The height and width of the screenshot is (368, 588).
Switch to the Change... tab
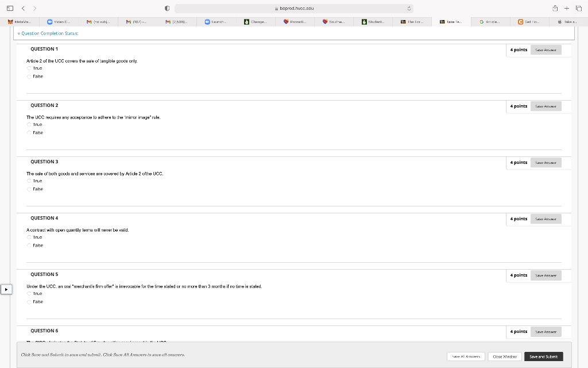coord(256,22)
